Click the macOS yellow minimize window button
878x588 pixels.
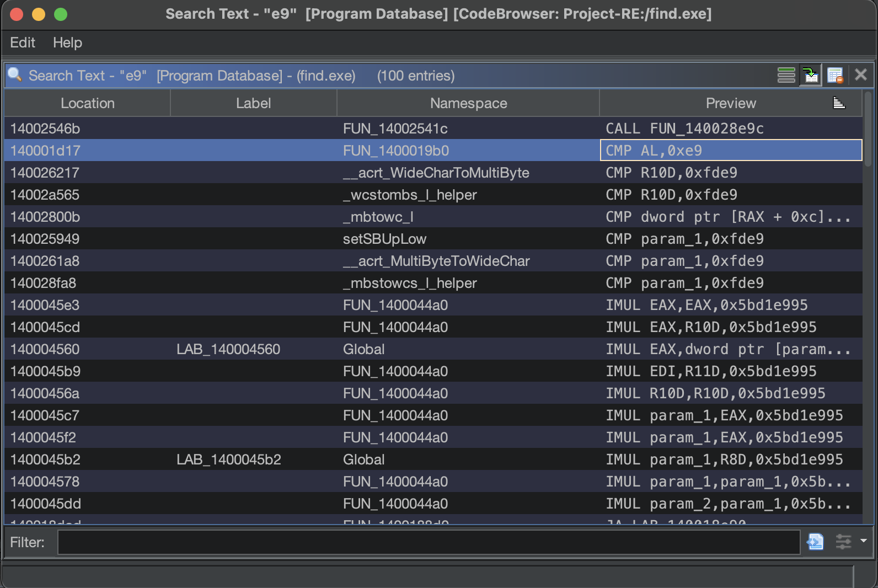point(39,14)
